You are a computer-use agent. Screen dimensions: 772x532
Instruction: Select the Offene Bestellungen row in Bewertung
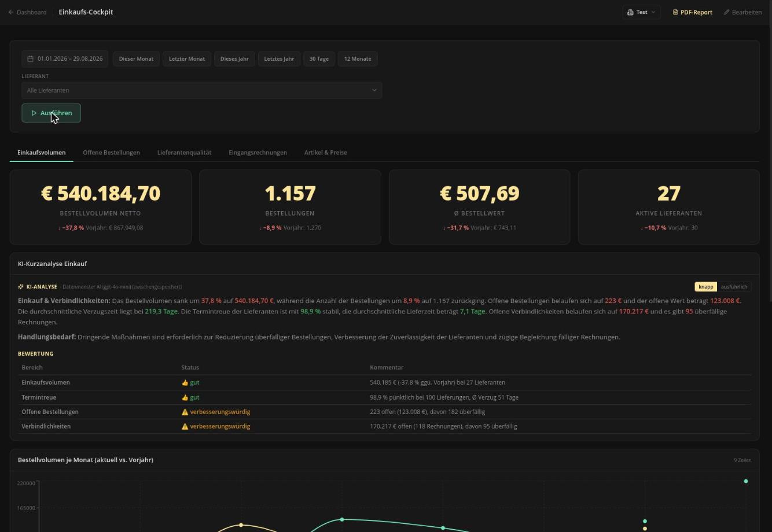385,412
